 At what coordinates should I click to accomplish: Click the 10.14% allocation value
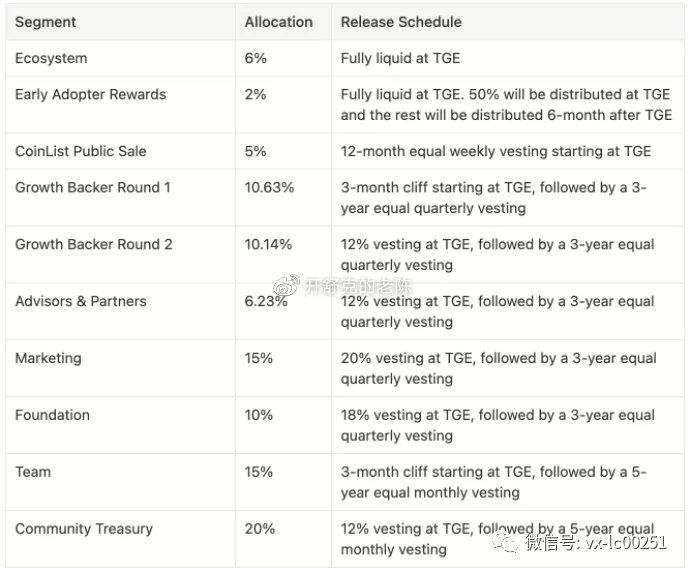coord(268,244)
